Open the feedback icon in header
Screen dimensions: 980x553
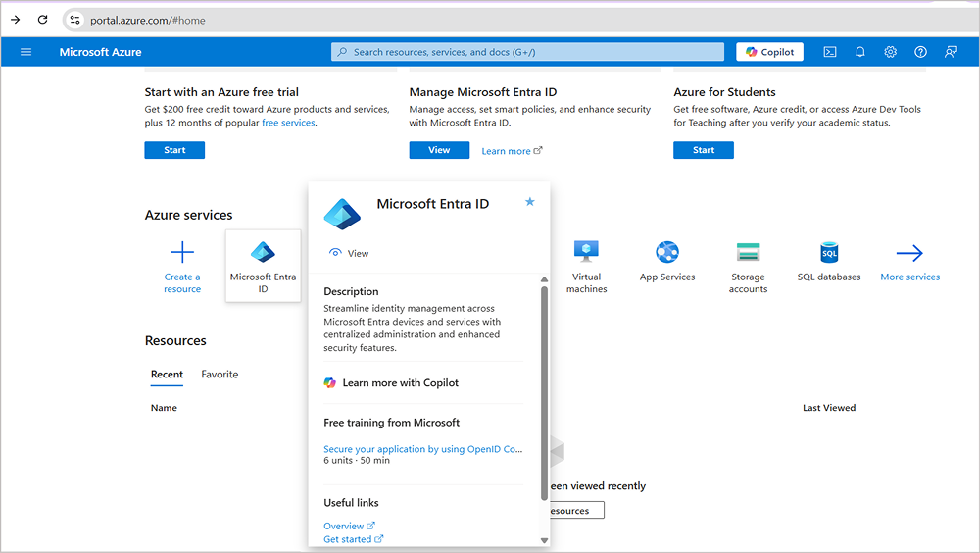951,52
